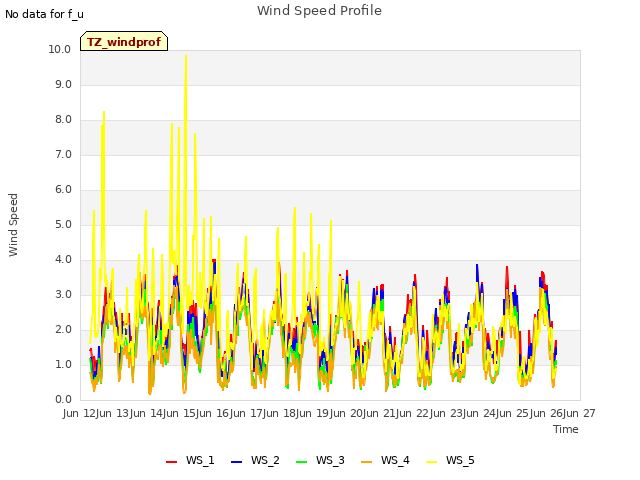Image resolution: width=640 pixels, height=480 pixels.
Task: Click the 8.0 y-axis tick label
Action: coord(63,120)
